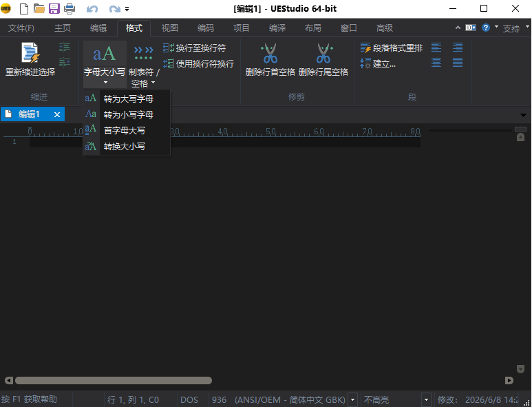
Task: Apply center paragraph alignment icon
Action: click(x=436, y=62)
